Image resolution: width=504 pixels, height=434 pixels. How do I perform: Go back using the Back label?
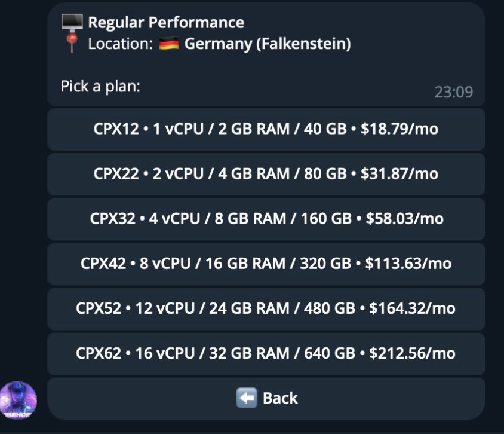point(280,398)
